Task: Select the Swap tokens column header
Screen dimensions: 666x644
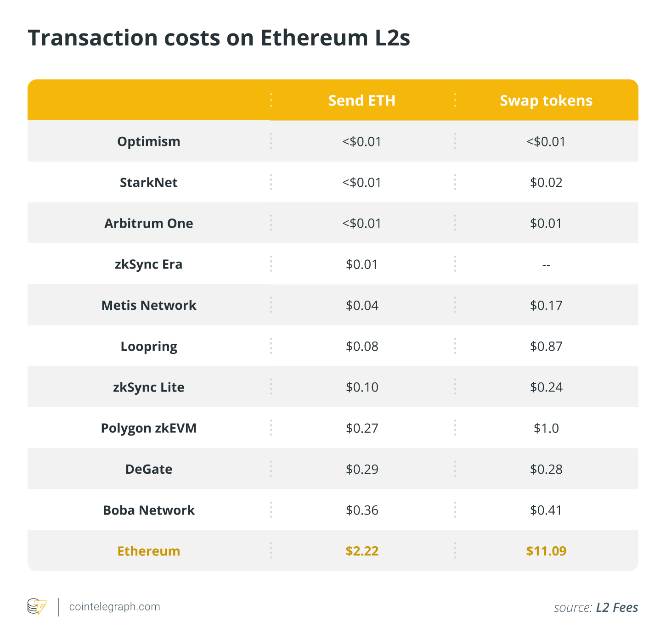Action: [x=546, y=101]
